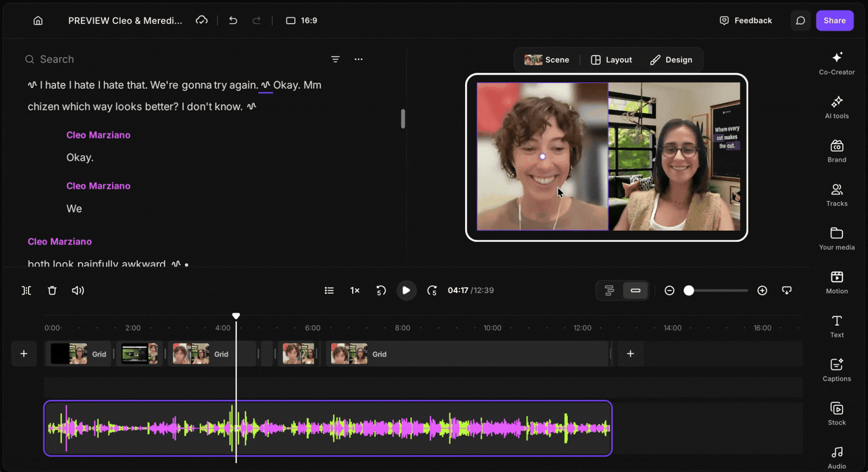868x472 pixels.
Task: Delete the selected clip with trash icon
Action: [x=52, y=291]
